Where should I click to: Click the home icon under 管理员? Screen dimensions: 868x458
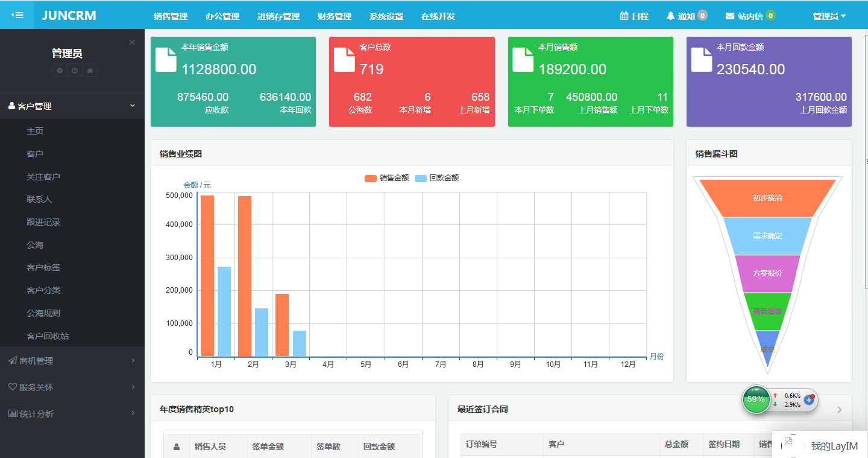pyautogui.click(x=90, y=71)
